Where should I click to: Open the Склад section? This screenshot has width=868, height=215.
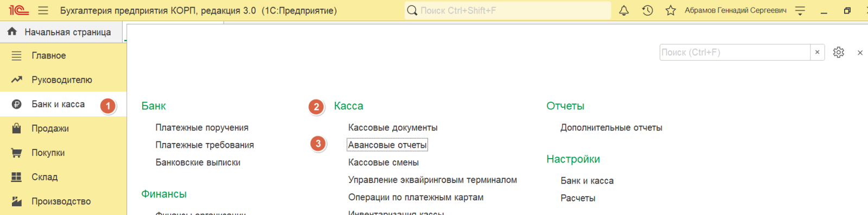point(63,177)
